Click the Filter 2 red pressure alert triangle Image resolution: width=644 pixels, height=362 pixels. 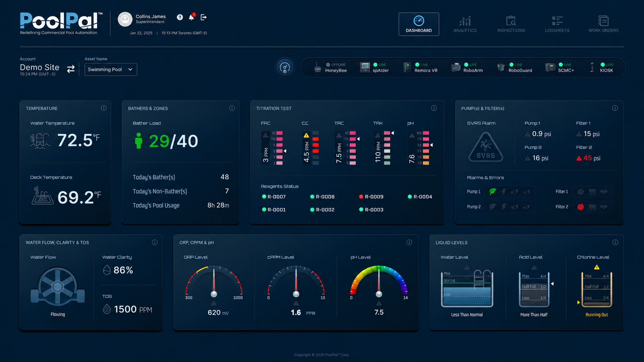coord(579,158)
